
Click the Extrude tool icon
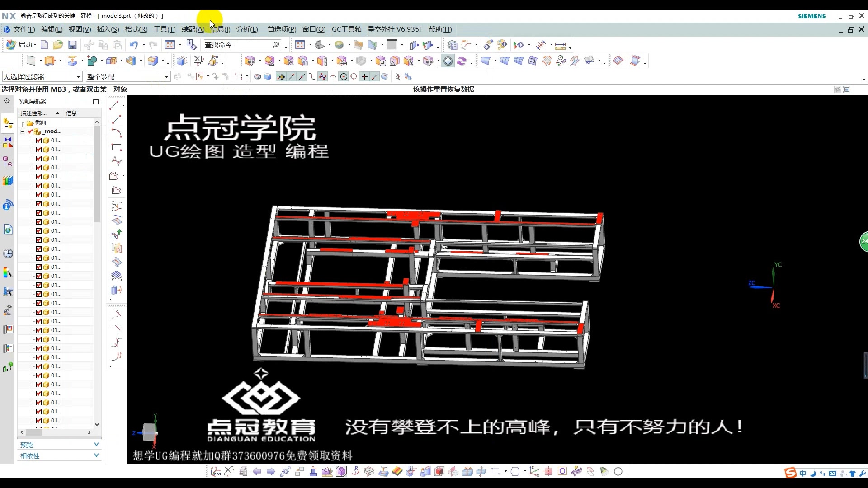point(50,60)
